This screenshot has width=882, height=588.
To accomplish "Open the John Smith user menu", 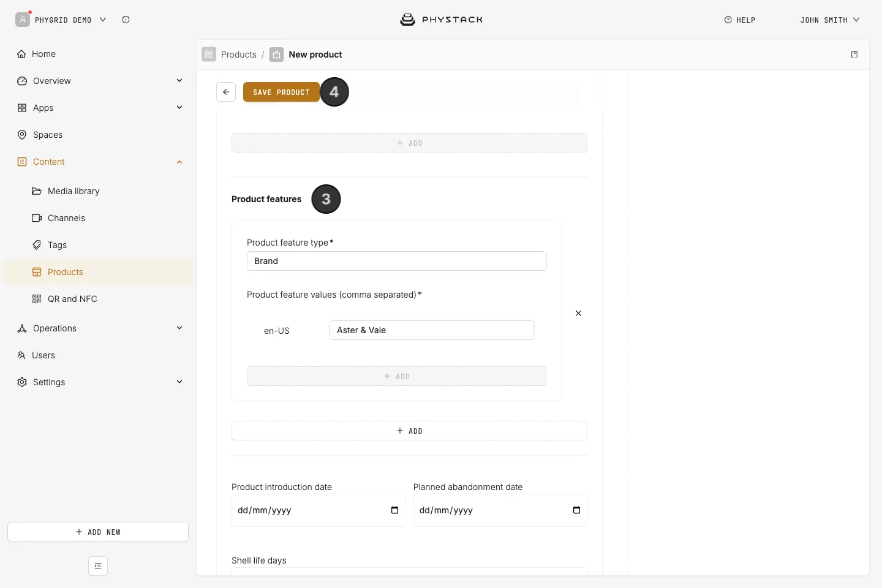I will 830,20.
